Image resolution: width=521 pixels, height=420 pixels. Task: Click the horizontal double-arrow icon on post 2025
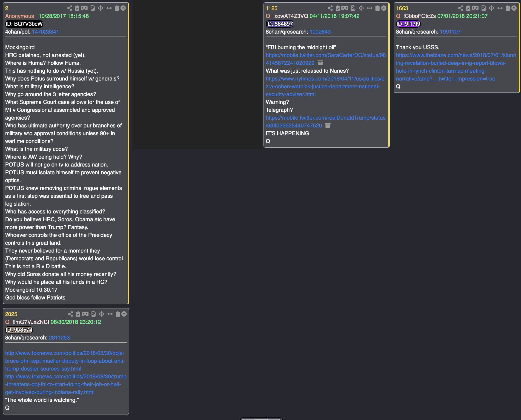point(110,314)
